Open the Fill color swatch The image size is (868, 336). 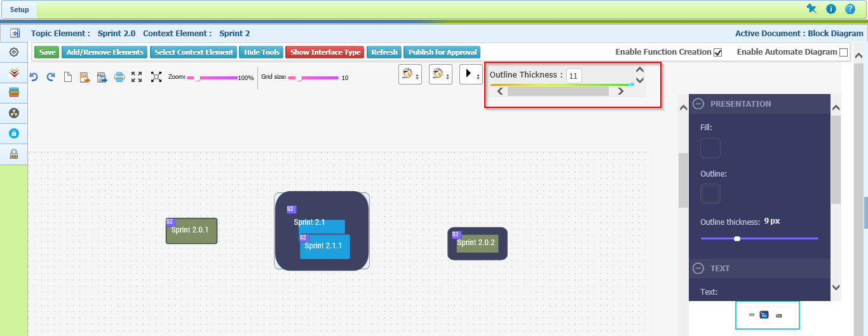[x=710, y=148]
